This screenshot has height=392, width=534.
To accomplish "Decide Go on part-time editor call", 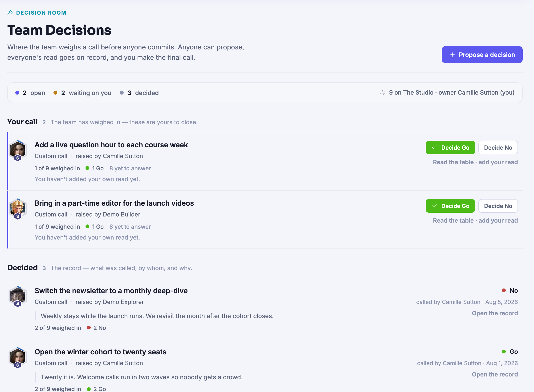I will 450,206.
